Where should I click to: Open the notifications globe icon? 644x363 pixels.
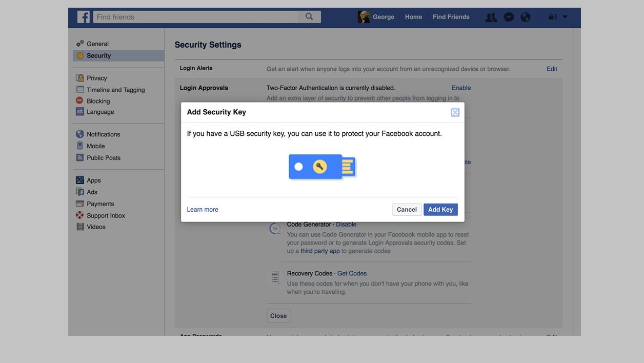pos(526,17)
